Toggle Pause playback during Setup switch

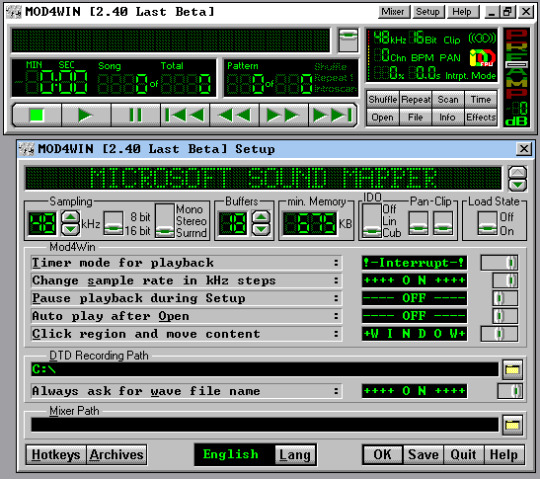[505, 298]
